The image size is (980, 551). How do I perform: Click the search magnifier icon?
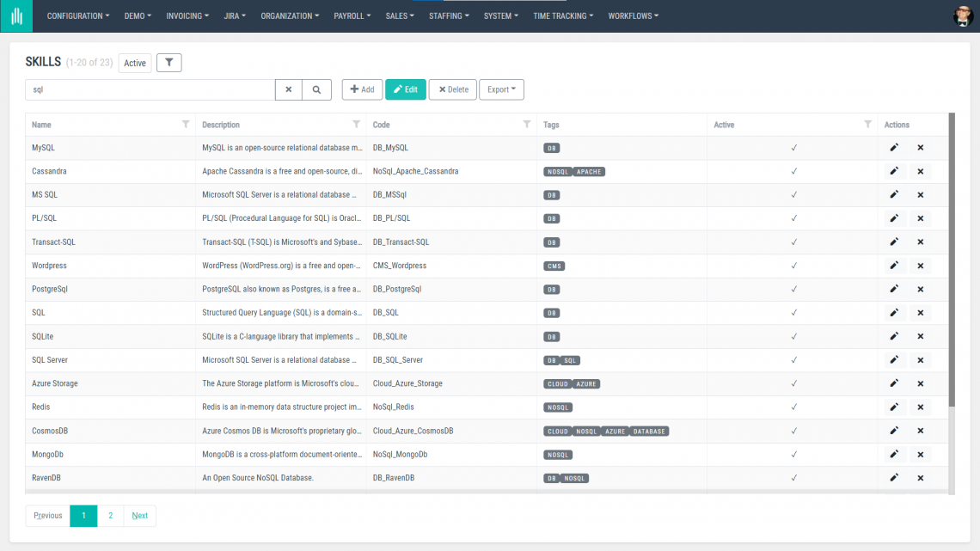pyautogui.click(x=315, y=89)
